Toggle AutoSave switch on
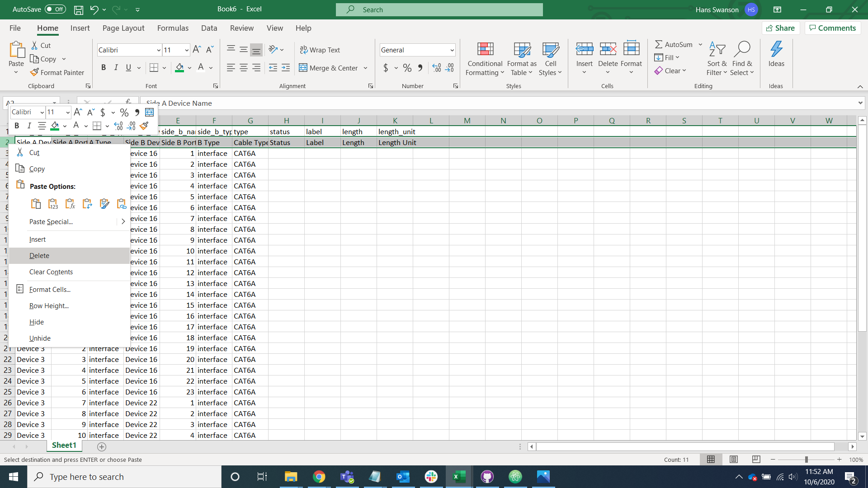The image size is (868, 488). click(56, 9)
